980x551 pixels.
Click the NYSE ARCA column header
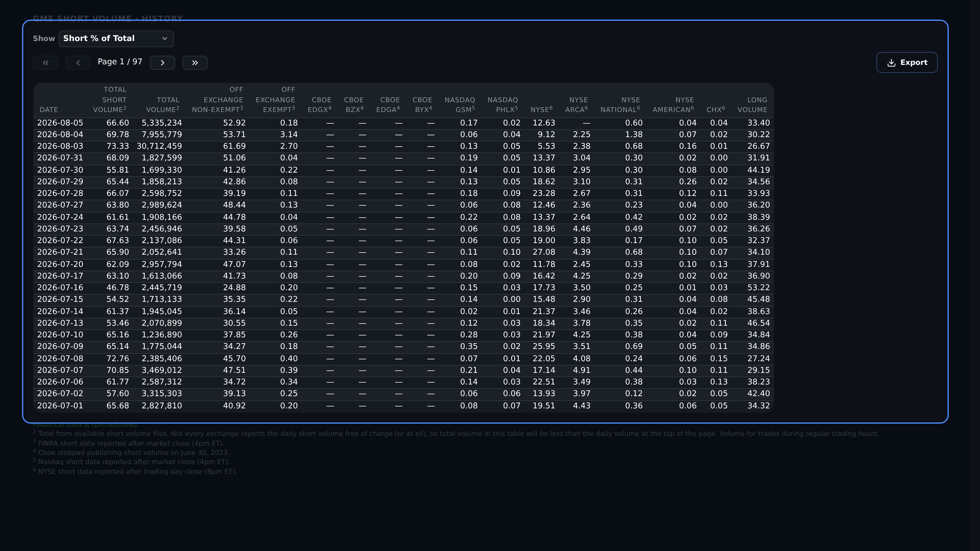pos(576,105)
